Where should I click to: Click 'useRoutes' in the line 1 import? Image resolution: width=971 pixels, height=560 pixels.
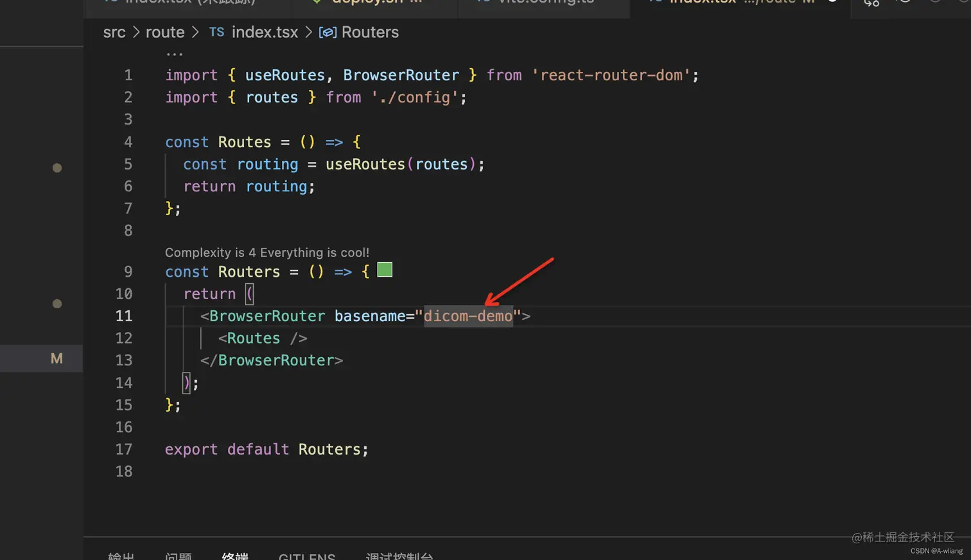(285, 75)
